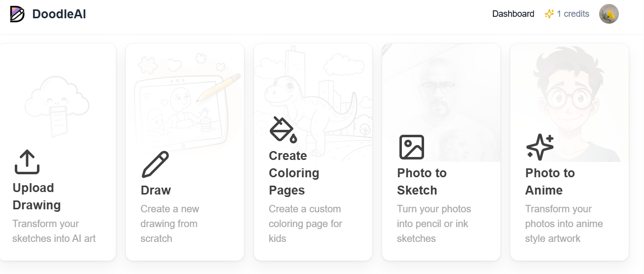The width and height of the screenshot is (644, 274).
Task: Click the 1 credits label
Action: pos(573,14)
